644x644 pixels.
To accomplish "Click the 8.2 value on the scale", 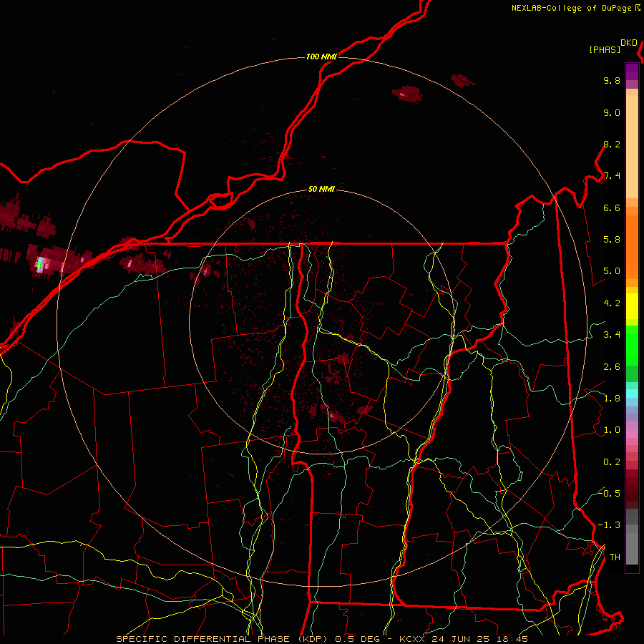I will [612, 144].
